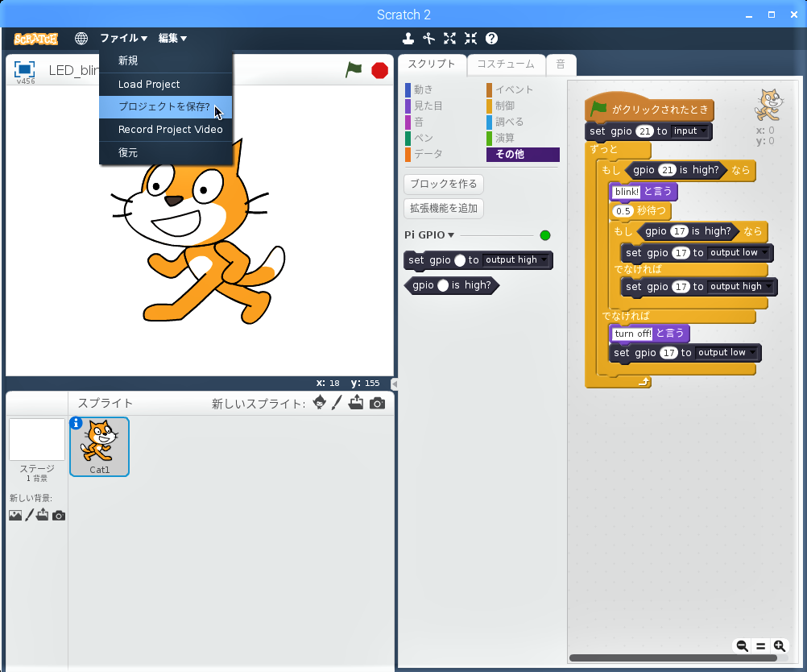Image resolution: width=807 pixels, height=672 pixels.
Task: Click the red stop button
Action: coord(380,71)
